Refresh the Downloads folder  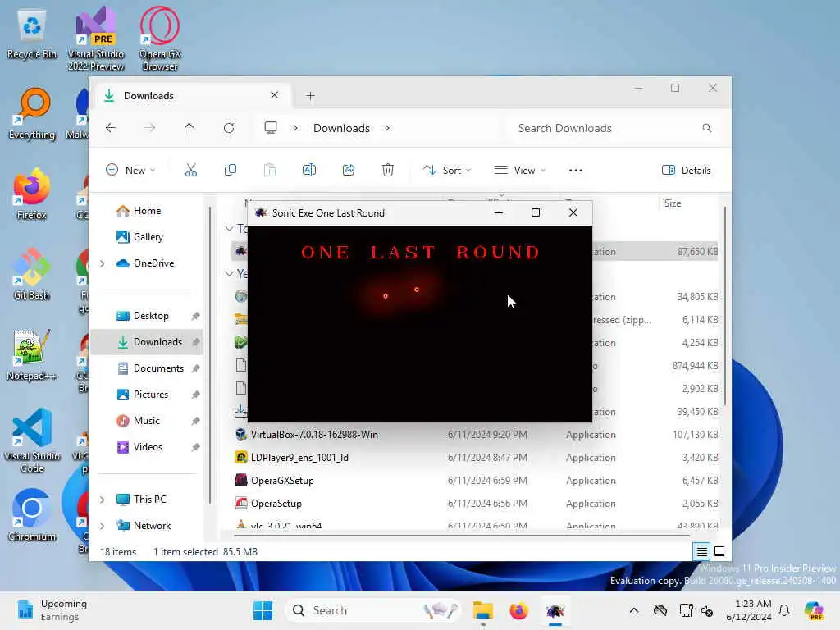coord(229,128)
